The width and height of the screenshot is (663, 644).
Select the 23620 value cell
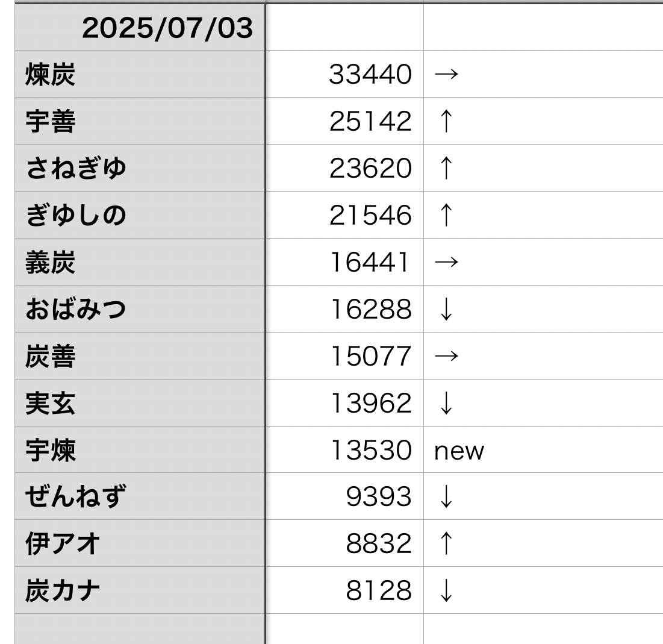pos(344,168)
